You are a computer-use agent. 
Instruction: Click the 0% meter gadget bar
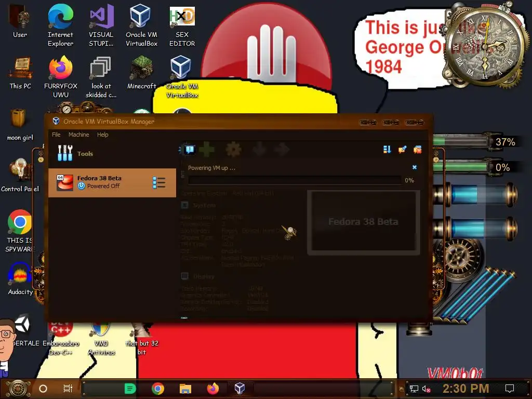tap(461, 167)
